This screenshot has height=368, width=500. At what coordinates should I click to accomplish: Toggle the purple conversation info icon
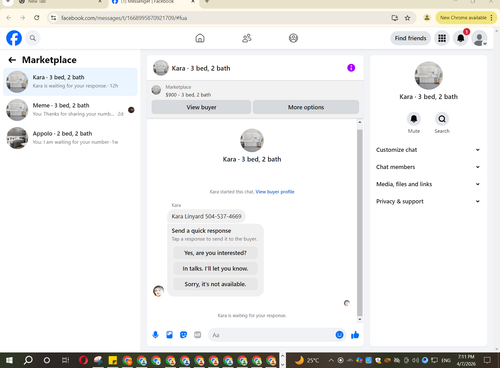[351, 68]
